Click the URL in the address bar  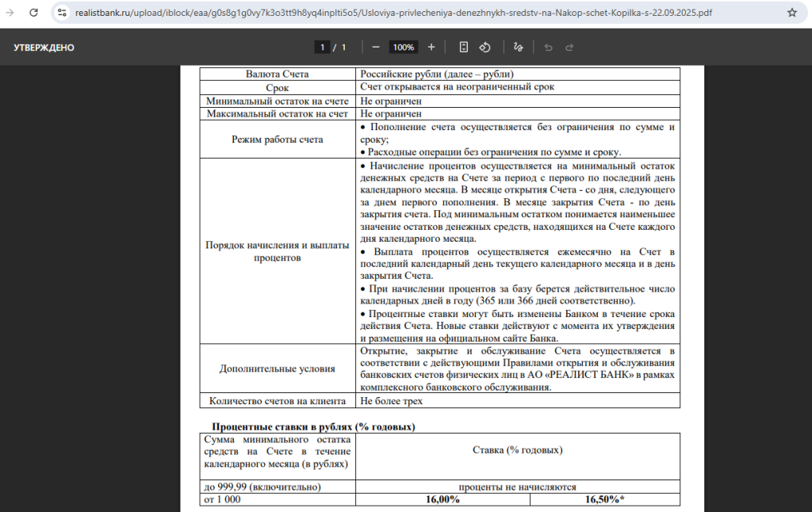tap(393, 13)
